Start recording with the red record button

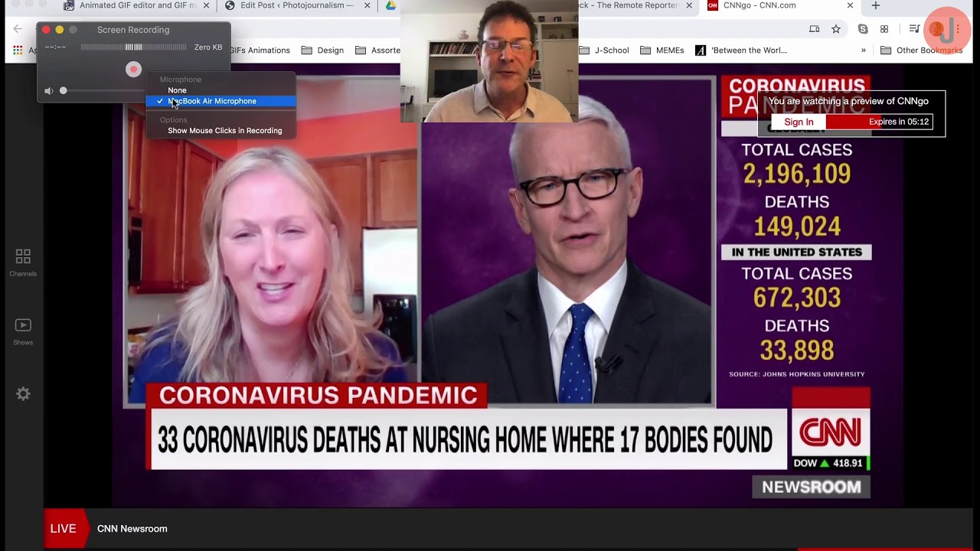[133, 70]
